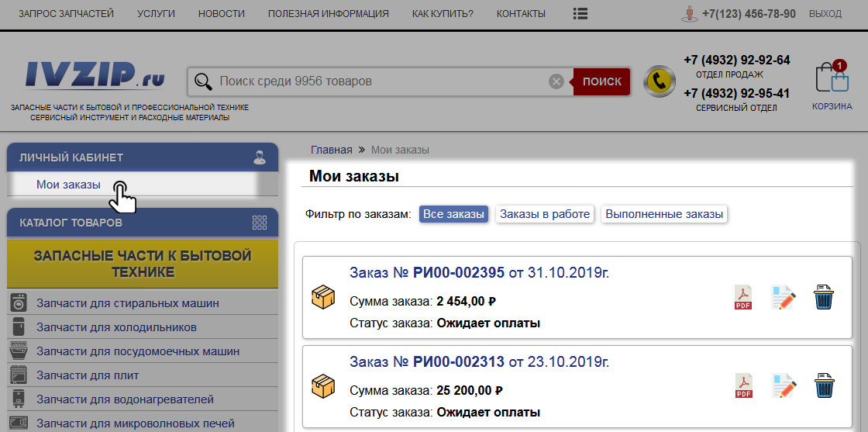Open order link Заказ № РИ00-002313
The width and height of the screenshot is (868, 432).
pyautogui.click(x=426, y=362)
